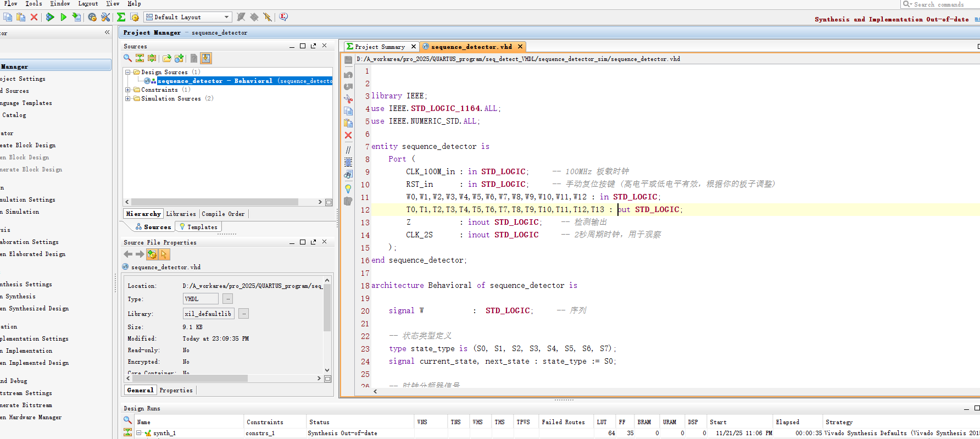Switch to the Libraries tab

pyautogui.click(x=181, y=214)
